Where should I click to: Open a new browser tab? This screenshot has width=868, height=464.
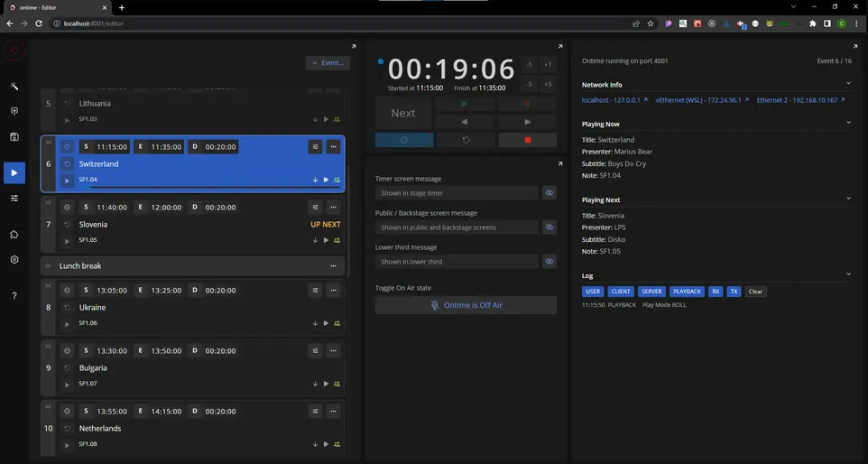(x=122, y=8)
